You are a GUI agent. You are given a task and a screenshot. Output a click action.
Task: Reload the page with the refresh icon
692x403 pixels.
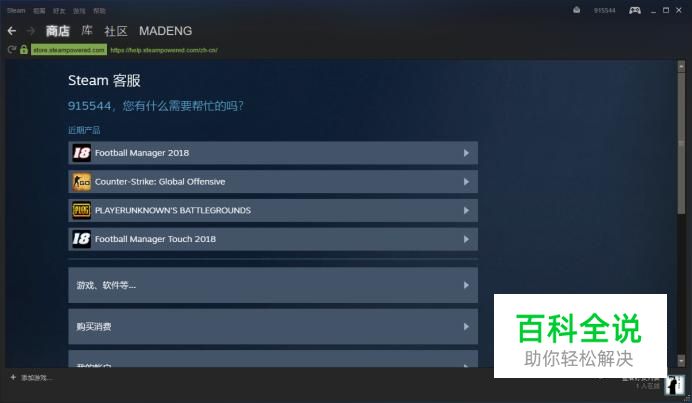point(12,49)
